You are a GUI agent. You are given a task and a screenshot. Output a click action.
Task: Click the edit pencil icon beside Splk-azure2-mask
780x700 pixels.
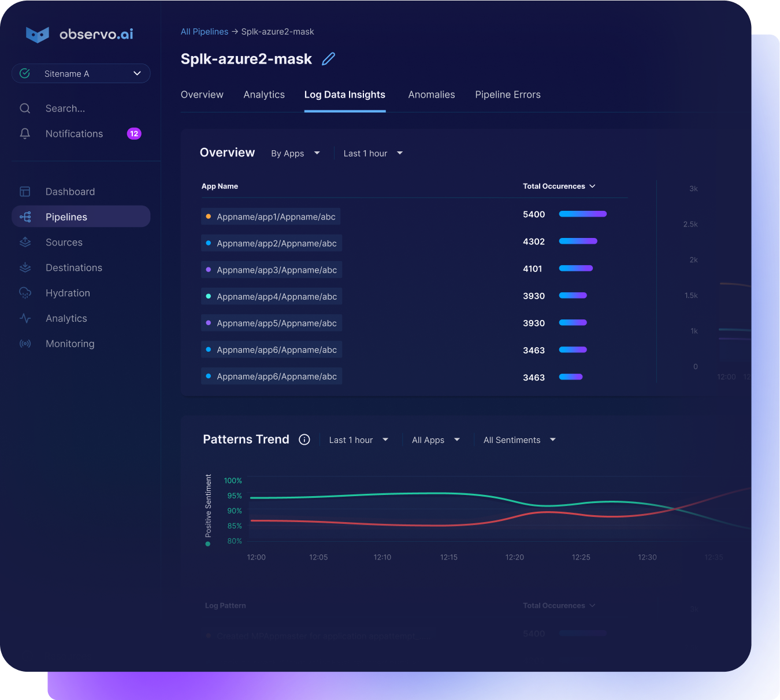[x=328, y=59]
